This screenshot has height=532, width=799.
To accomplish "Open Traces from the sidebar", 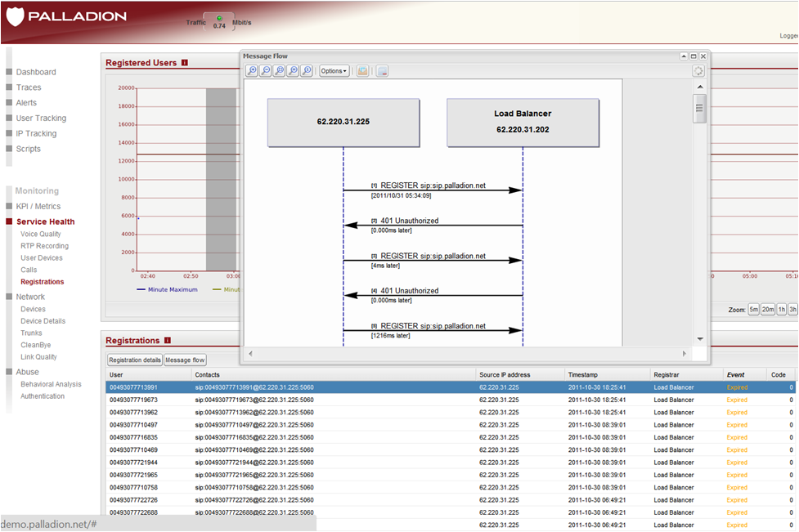I will click(29, 87).
